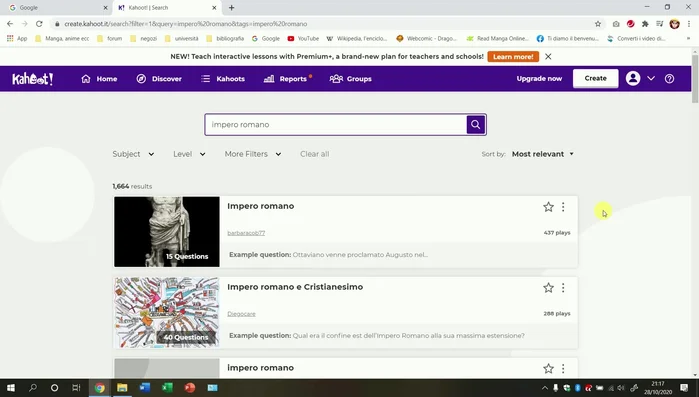Open the Windows notification center
The width and height of the screenshot is (699, 397).
pyautogui.click(x=684, y=388)
